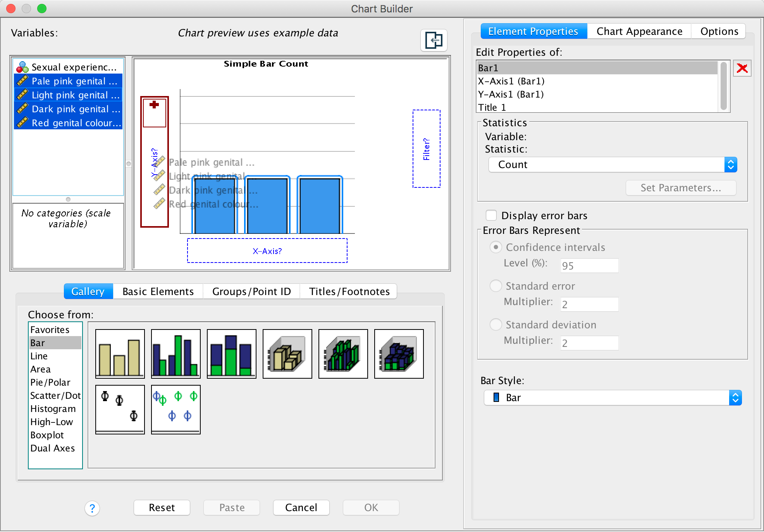764x532 pixels.
Task: Select the simple bar chart gallery icon
Action: point(120,354)
